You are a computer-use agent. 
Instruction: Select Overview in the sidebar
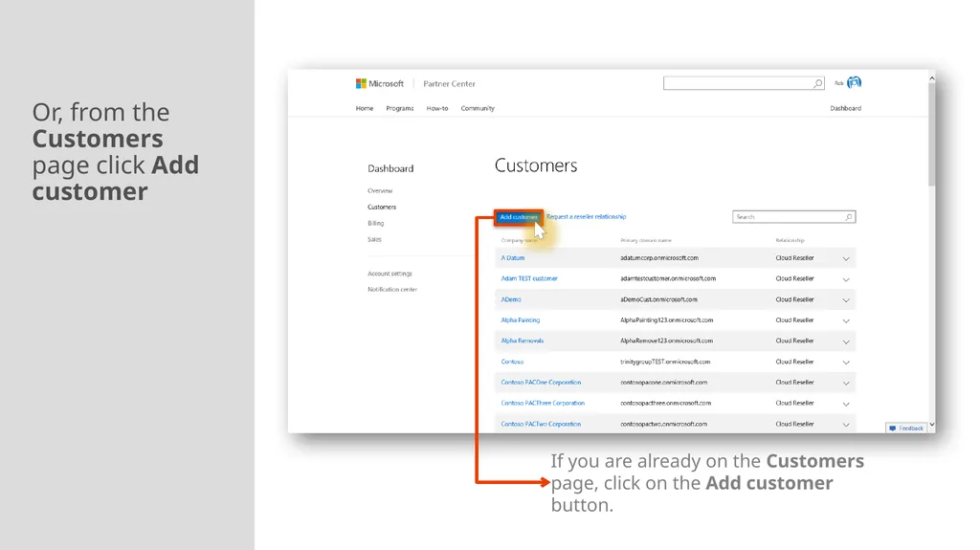[x=380, y=190]
